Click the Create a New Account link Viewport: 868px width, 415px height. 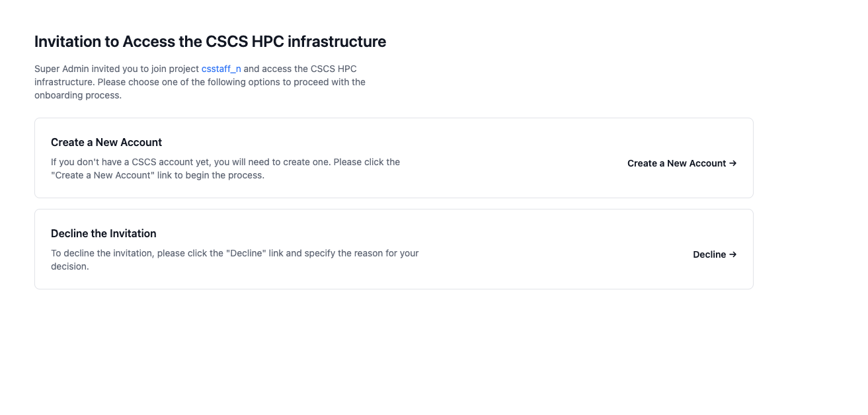click(676, 163)
